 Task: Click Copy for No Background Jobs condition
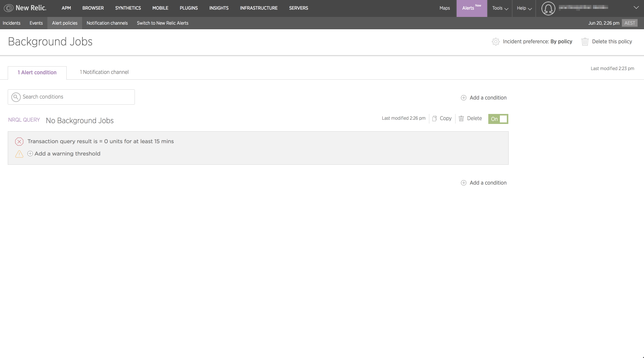point(446,119)
